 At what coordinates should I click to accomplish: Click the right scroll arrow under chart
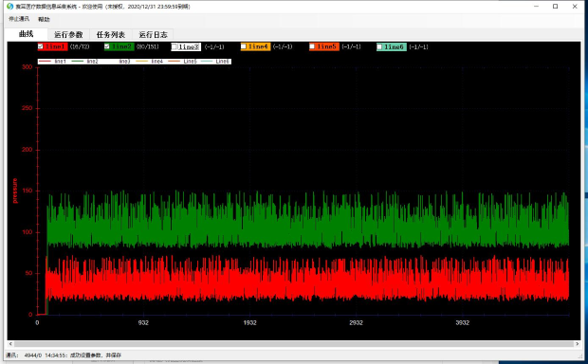point(578,344)
